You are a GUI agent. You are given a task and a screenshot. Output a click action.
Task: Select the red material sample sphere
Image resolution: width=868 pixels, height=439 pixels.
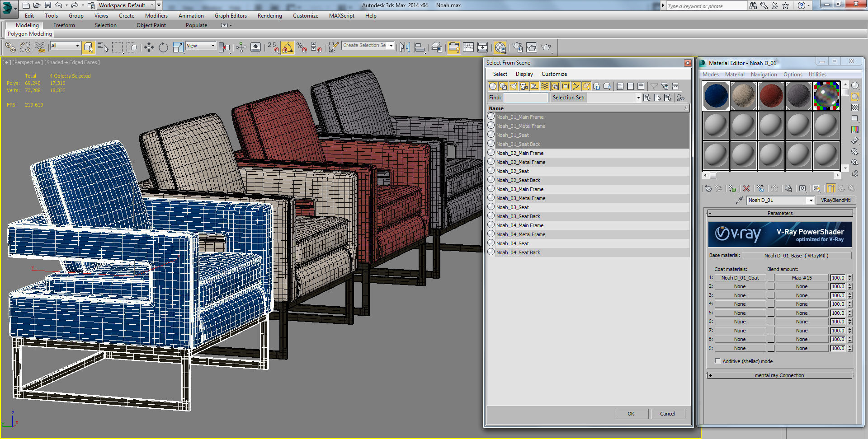pos(771,96)
